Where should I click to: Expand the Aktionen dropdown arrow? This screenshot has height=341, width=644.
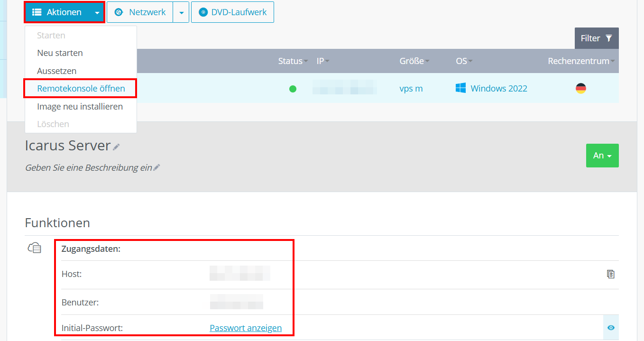97,13
